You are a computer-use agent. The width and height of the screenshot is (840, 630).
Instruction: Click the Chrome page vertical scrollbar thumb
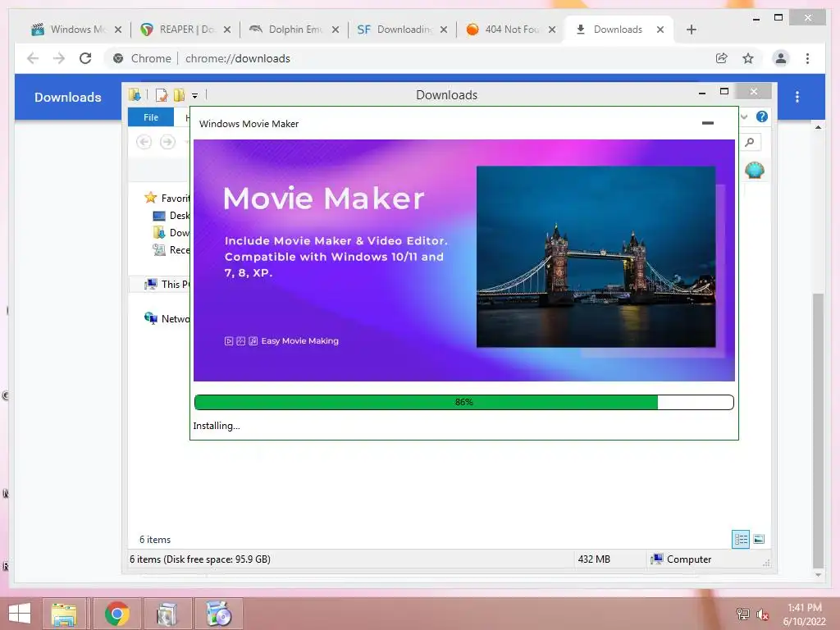[818, 430]
